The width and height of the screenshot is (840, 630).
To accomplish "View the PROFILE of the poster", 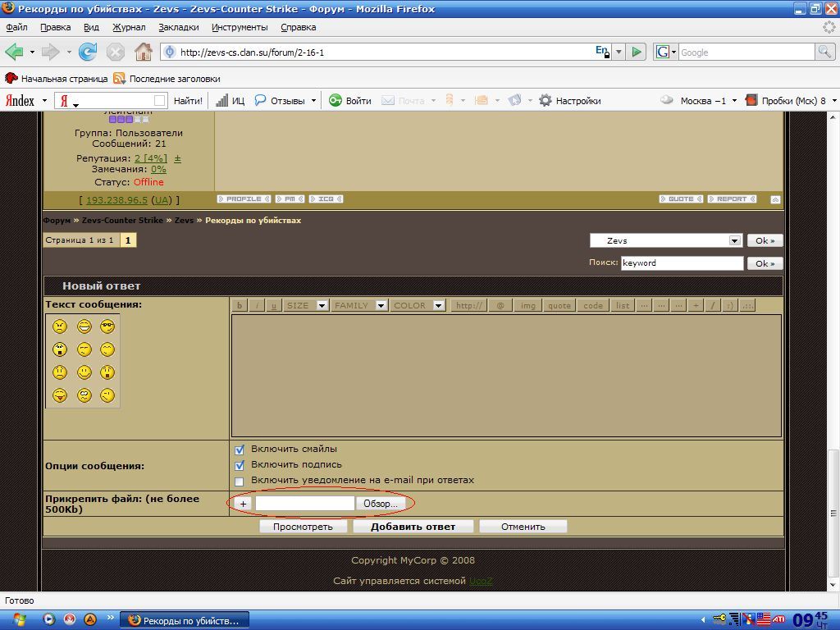I will (244, 199).
